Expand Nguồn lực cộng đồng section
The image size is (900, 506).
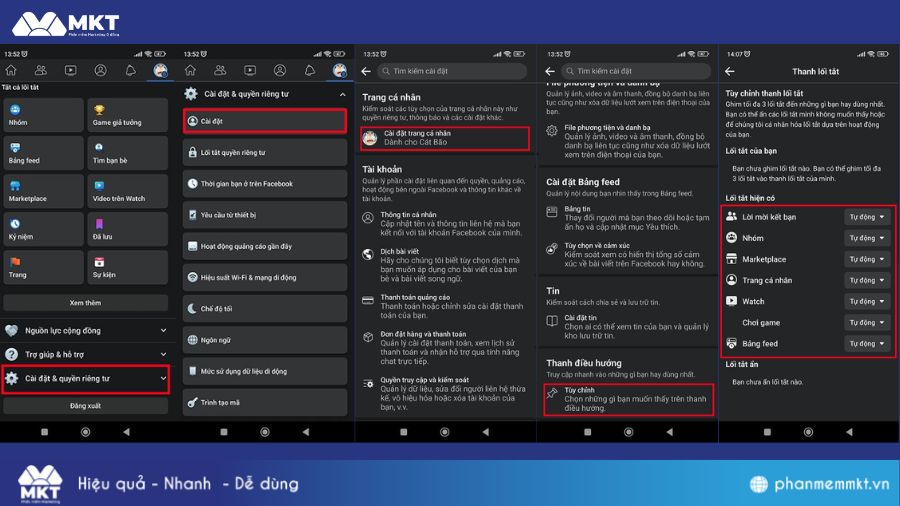86,330
